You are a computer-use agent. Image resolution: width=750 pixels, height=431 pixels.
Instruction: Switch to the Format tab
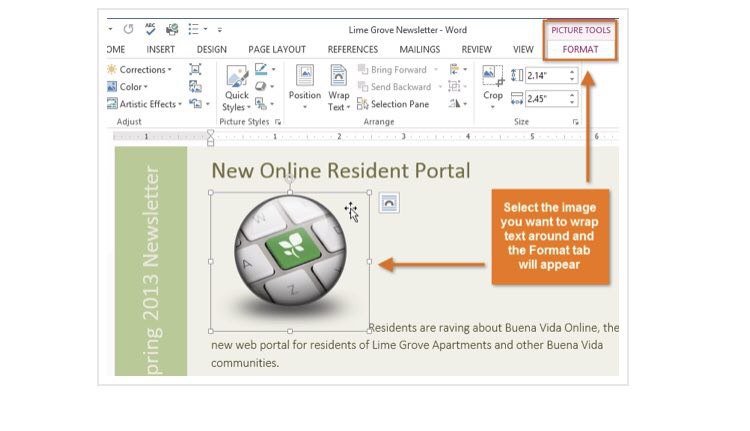[x=580, y=49]
